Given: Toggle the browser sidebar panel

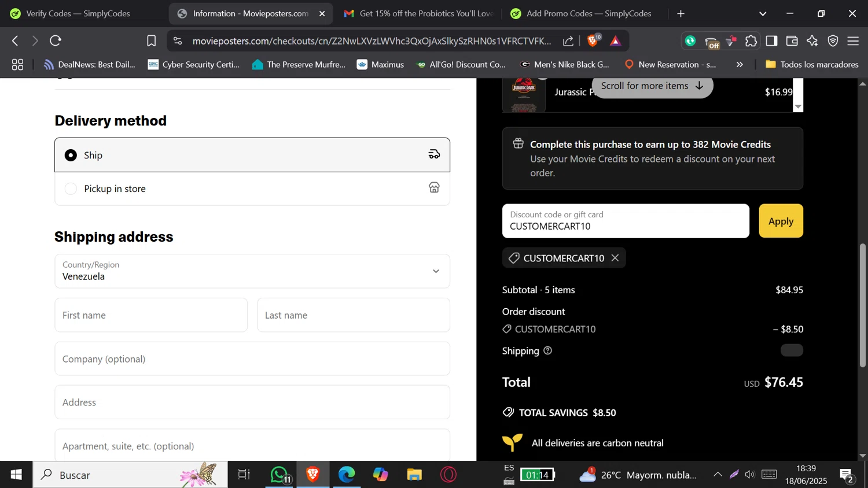Looking at the screenshot, I should tap(771, 41).
